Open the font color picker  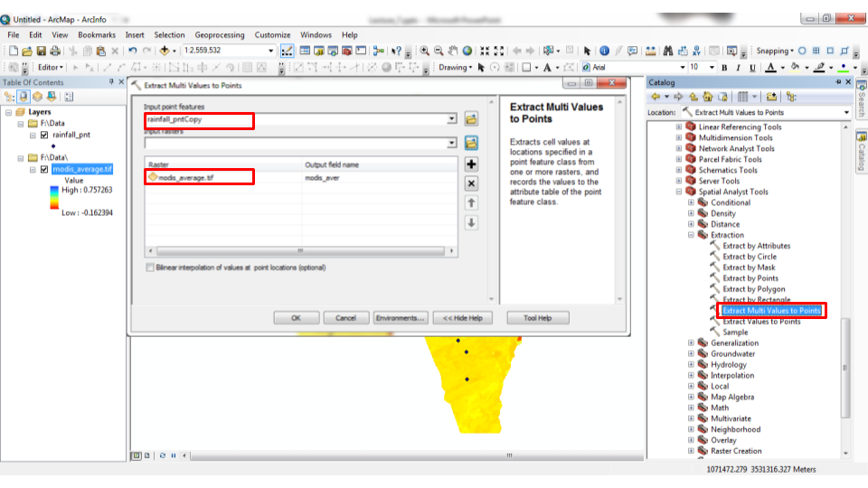point(782,68)
